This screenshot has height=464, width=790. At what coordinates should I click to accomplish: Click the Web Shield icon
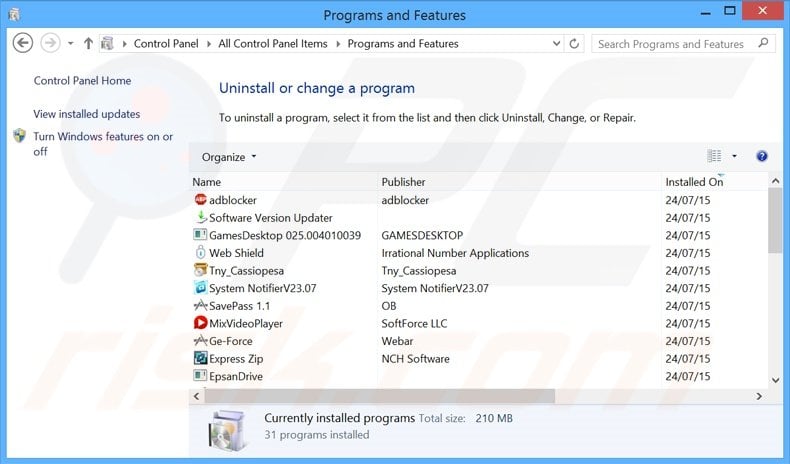pyautogui.click(x=201, y=252)
